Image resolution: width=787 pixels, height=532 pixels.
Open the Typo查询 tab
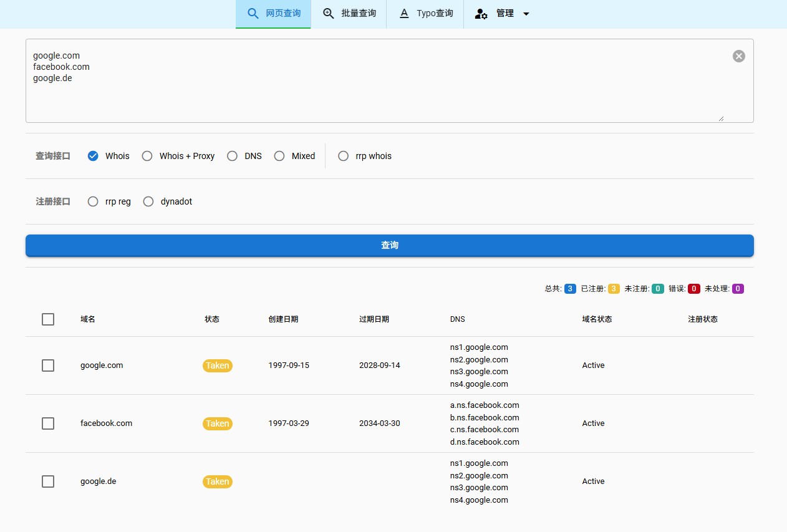(x=426, y=14)
